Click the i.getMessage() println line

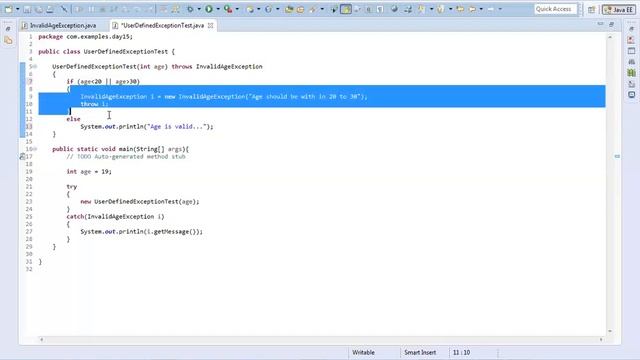(141, 231)
